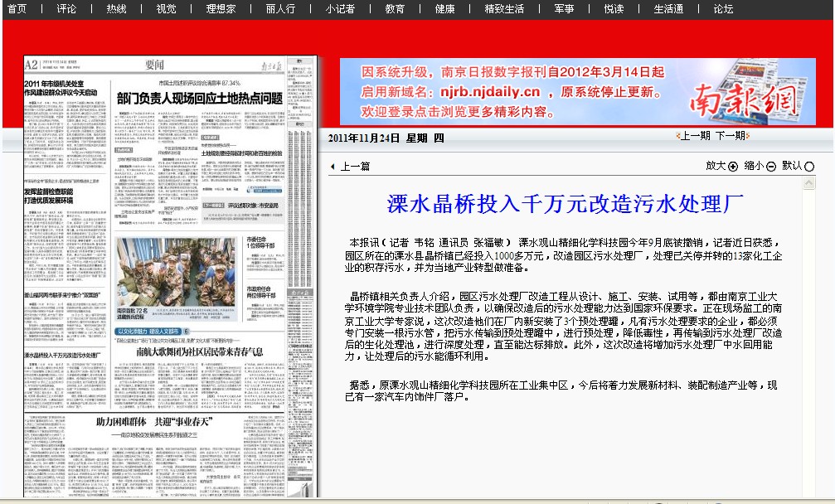Open the 首页 home menu item
The width and height of the screenshot is (835, 504).
[x=17, y=9]
